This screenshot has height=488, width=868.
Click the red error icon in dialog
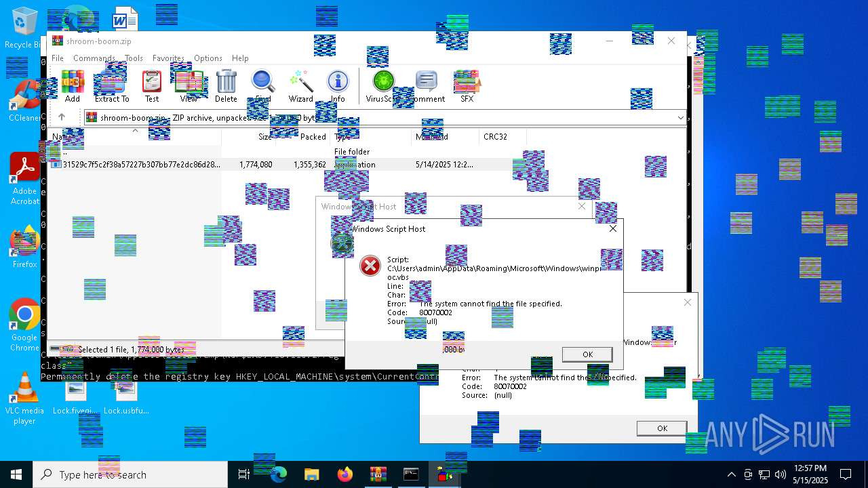tap(370, 266)
